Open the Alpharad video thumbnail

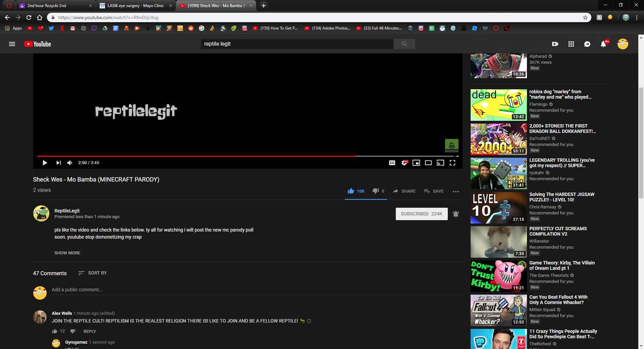point(499,66)
